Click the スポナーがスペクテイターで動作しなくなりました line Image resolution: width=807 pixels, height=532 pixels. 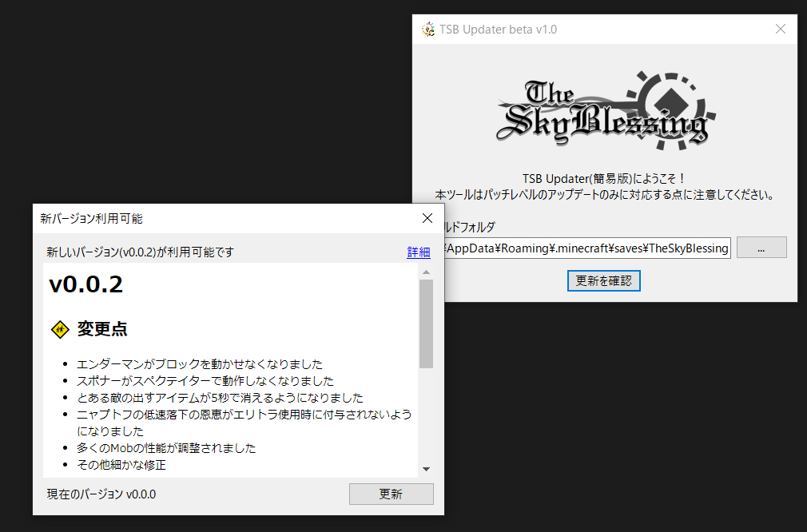point(205,381)
